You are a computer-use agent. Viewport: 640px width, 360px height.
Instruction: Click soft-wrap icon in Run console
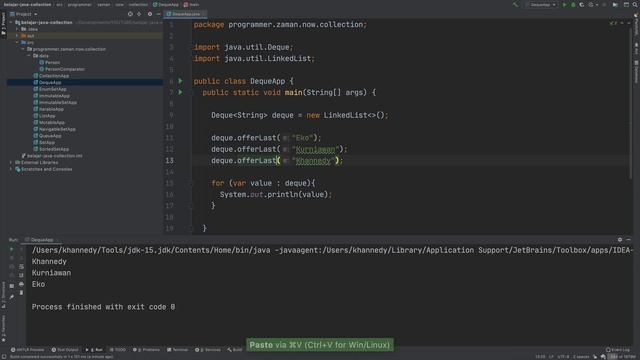click(x=21, y=267)
